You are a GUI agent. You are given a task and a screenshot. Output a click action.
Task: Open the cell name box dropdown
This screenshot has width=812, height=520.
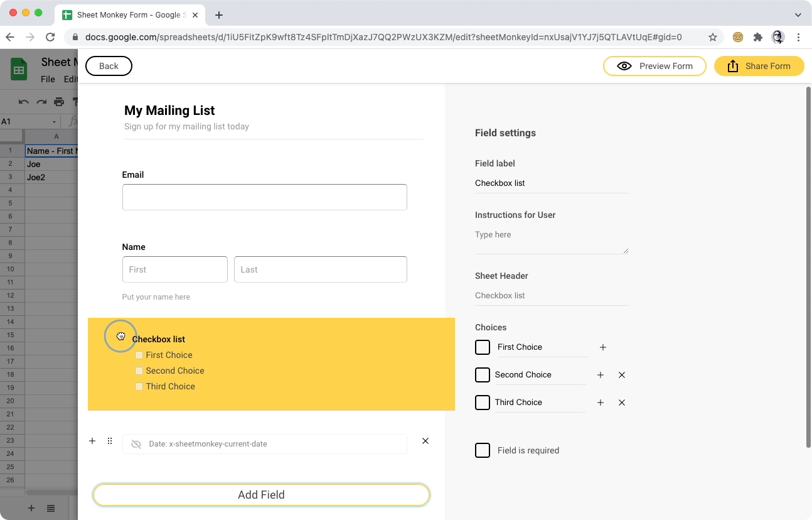coord(54,122)
